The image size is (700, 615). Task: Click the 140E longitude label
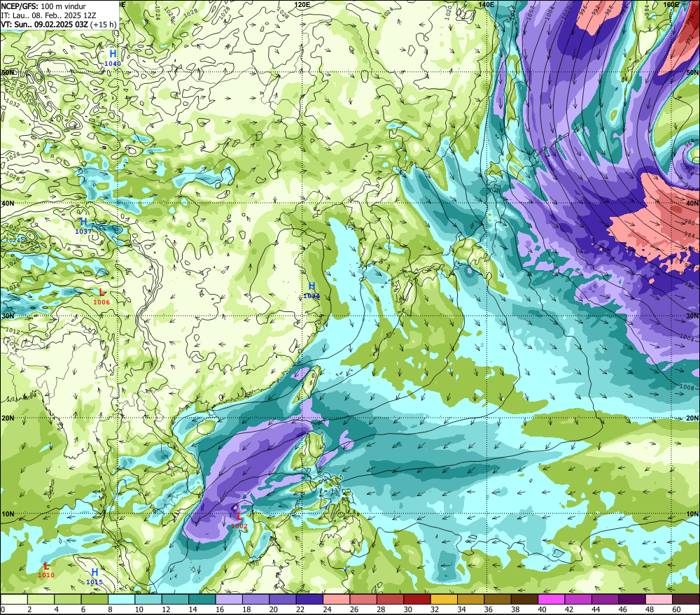click(x=486, y=4)
